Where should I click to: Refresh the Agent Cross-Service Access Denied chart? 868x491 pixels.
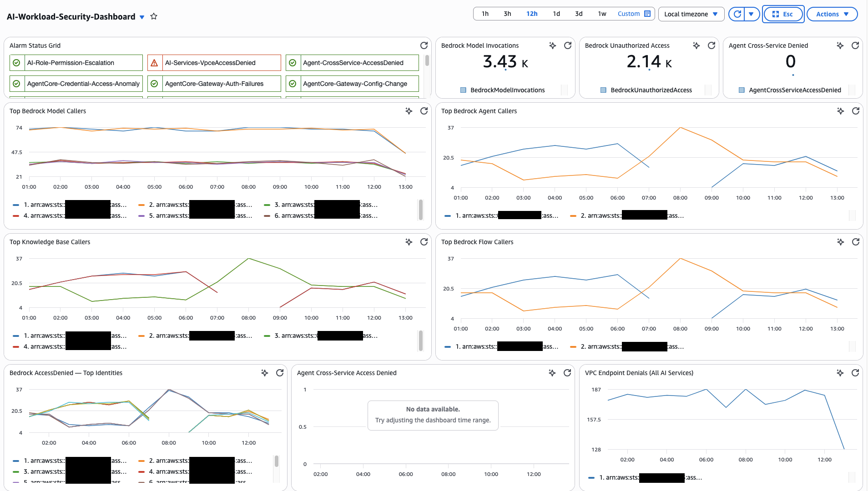pyautogui.click(x=567, y=373)
